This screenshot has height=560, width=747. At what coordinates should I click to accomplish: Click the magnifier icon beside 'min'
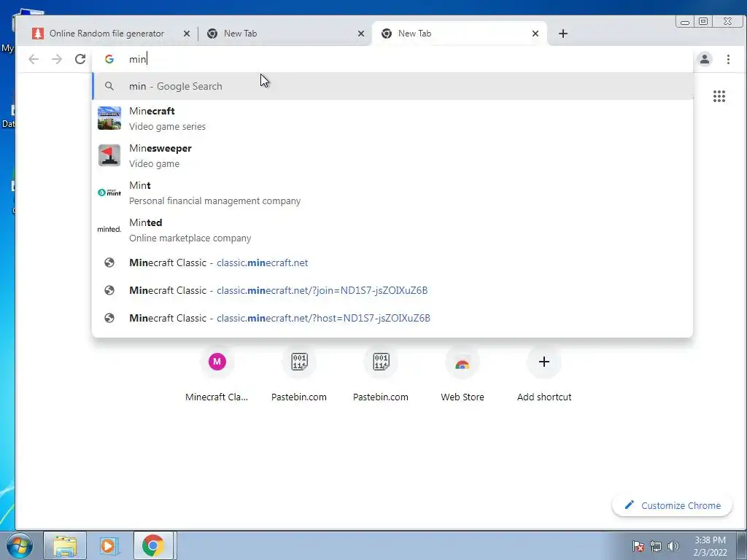[109, 86]
